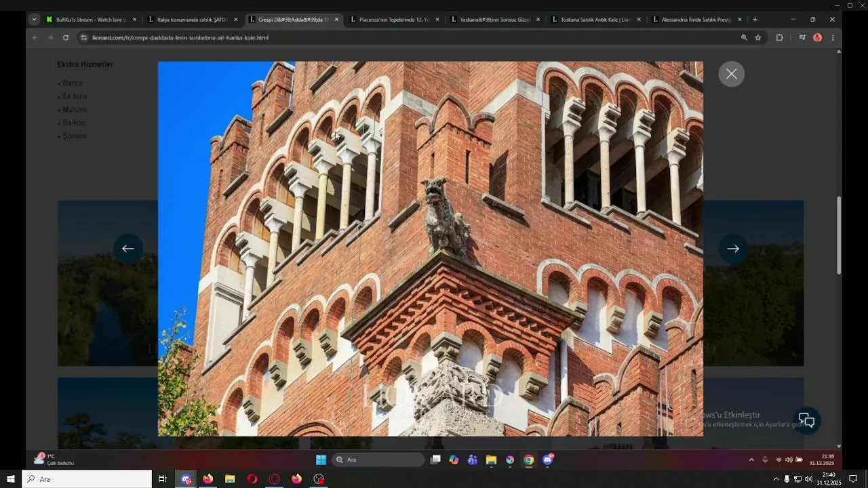Open Task View on the streamed taskbar
This screenshot has width=868, height=488.
pyautogui.click(x=436, y=460)
